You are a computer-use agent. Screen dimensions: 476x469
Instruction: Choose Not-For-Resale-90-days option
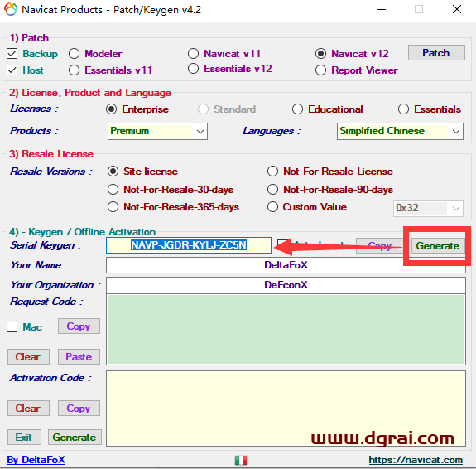point(272,190)
